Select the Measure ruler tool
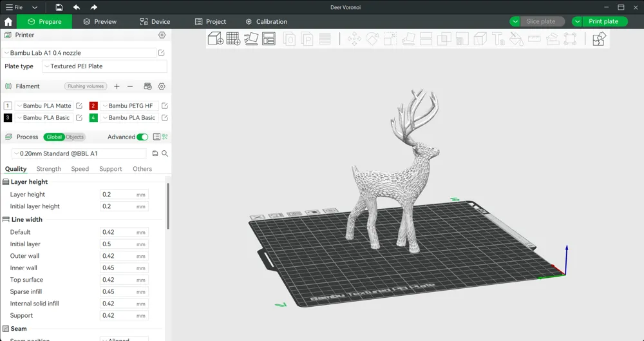Viewport: 644px width, 341px height. [x=534, y=39]
